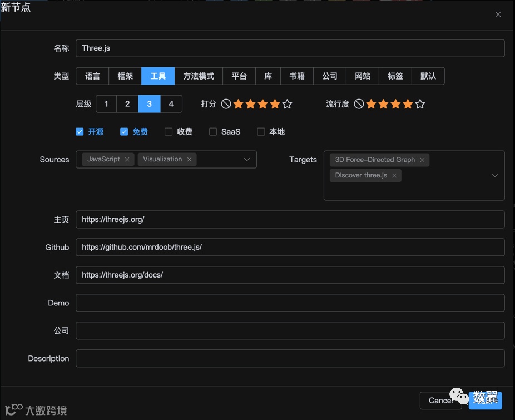Set type to 公司
The height and width of the screenshot is (420, 515).
330,76
